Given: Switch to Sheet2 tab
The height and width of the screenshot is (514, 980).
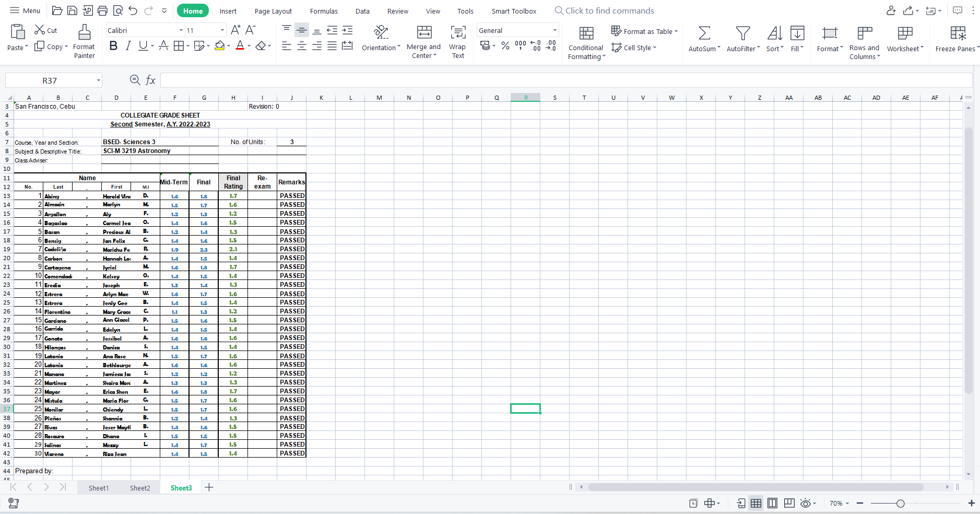Looking at the screenshot, I should 140,488.
